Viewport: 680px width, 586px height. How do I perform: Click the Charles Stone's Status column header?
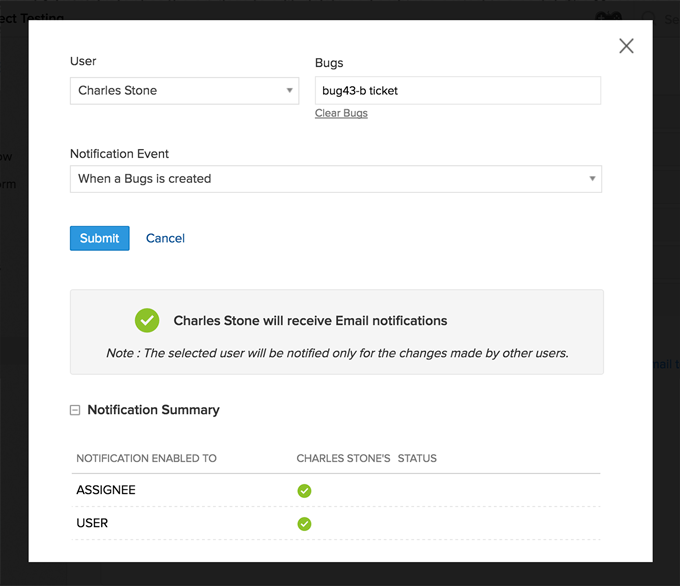click(x=366, y=459)
